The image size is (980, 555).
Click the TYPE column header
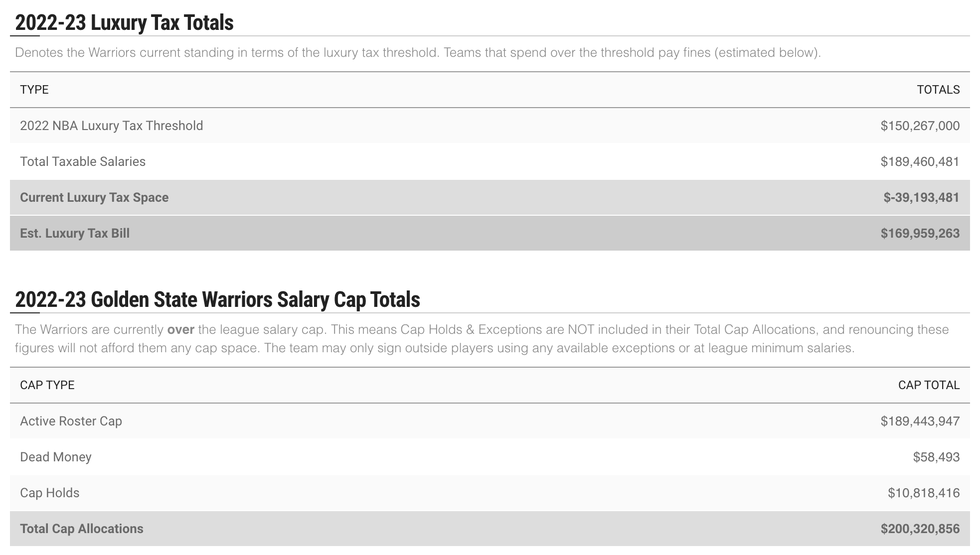[x=34, y=90]
